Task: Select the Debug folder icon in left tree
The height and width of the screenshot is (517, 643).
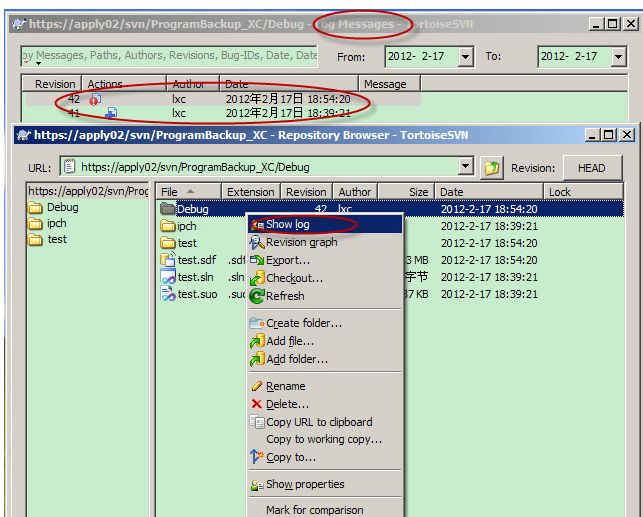Action: [36, 208]
